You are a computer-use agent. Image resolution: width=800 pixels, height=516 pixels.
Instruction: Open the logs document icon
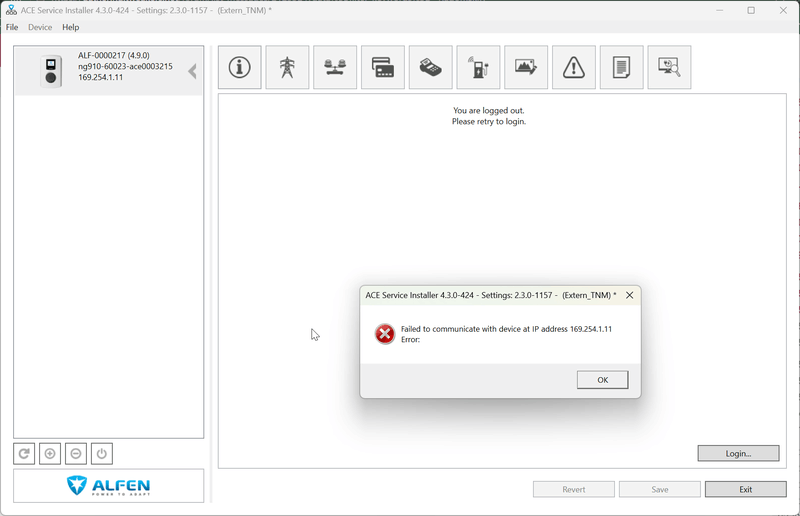621,67
